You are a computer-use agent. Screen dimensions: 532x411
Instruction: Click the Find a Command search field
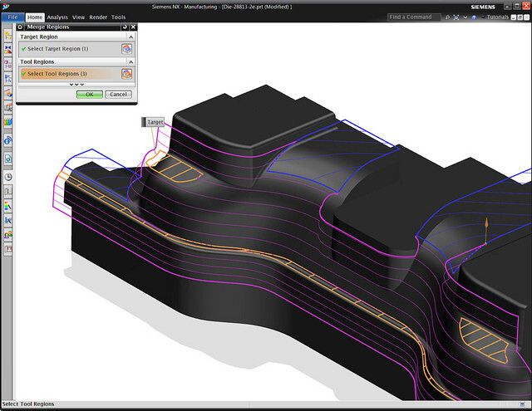(416, 17)
